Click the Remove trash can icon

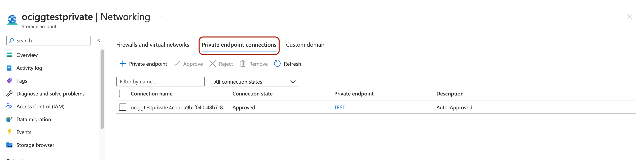[x=243, y=64]
